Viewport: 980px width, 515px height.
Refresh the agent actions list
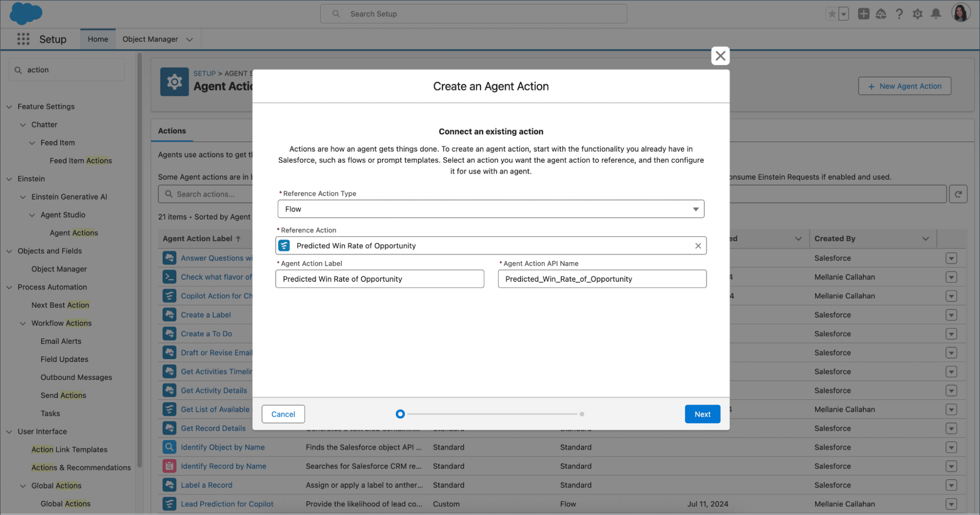click(958, 194)
